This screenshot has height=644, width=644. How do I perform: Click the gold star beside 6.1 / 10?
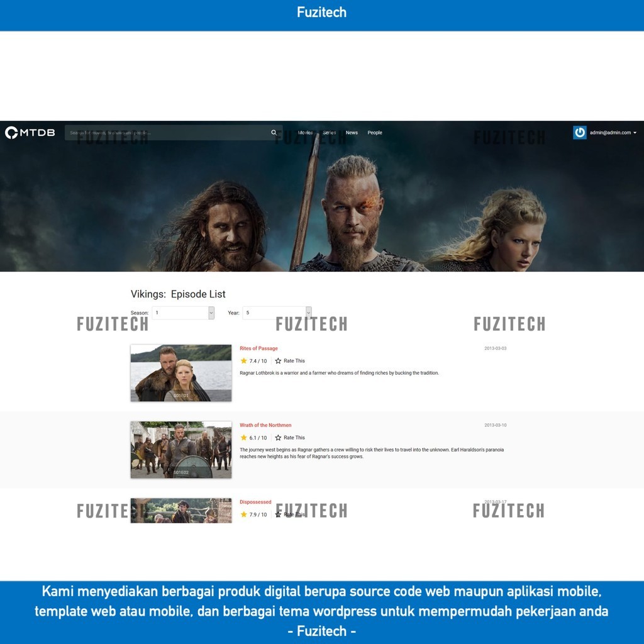243,438
